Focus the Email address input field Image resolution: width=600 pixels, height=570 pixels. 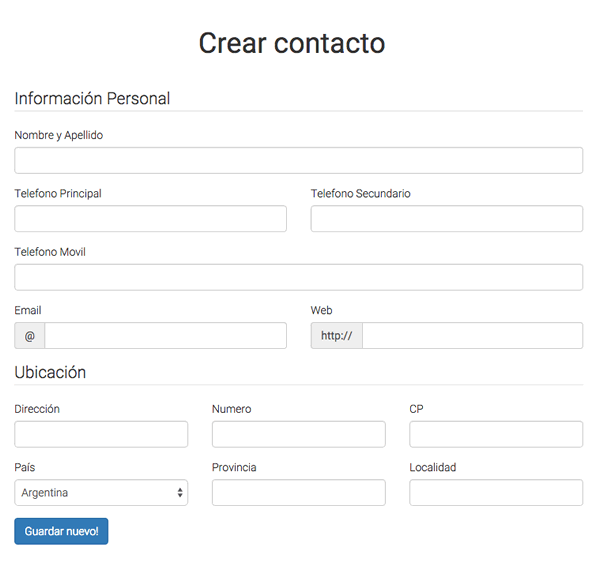(x=165, y=336)
